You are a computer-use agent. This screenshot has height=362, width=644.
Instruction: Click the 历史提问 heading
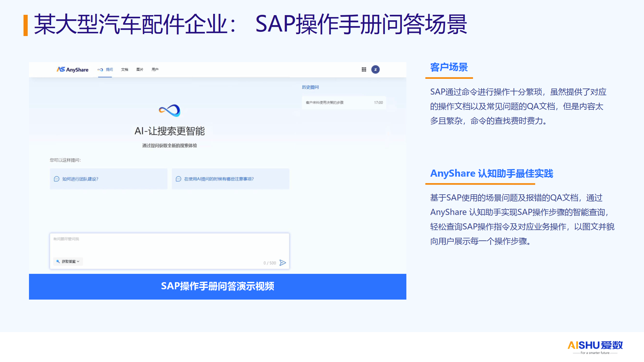pos(310,87)
